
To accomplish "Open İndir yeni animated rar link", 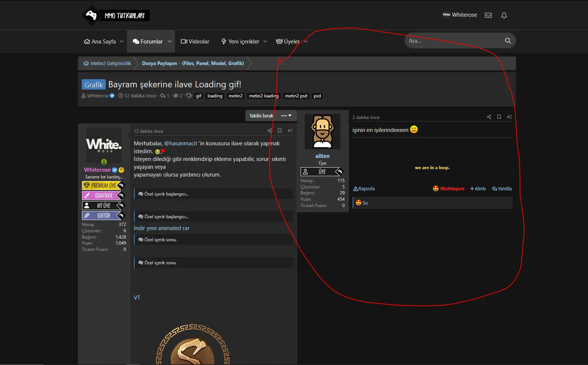I will 161,228.
